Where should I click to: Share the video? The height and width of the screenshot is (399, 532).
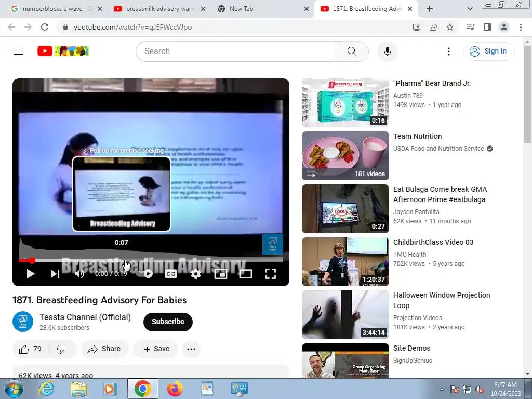tap(104, 349)
